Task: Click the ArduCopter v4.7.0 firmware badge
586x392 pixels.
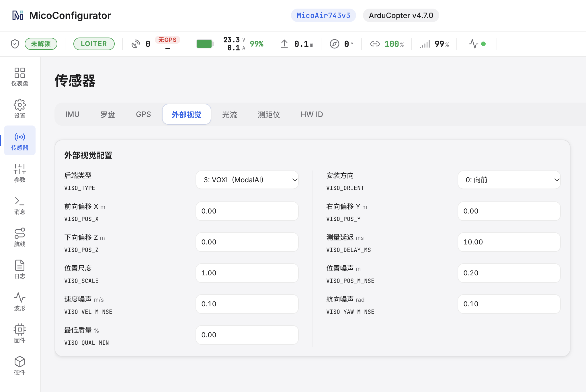Action: pyautogui.click(x=401, y=15)
